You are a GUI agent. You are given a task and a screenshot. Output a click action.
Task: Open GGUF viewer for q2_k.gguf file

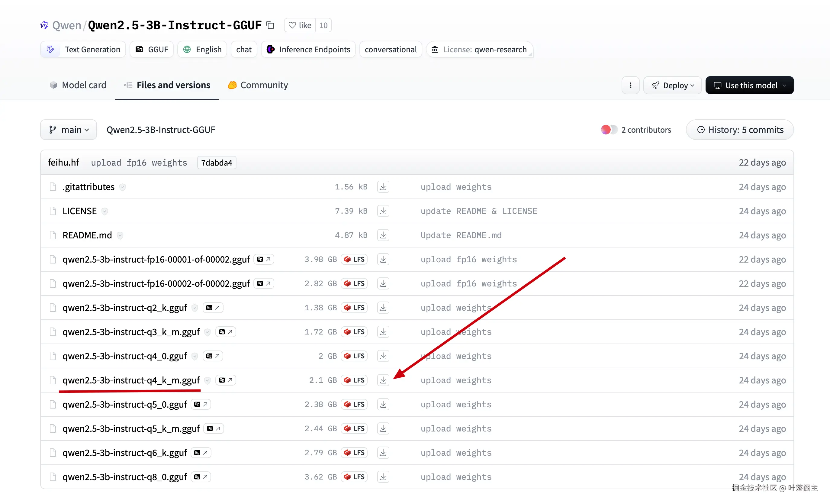click(213, 308)
